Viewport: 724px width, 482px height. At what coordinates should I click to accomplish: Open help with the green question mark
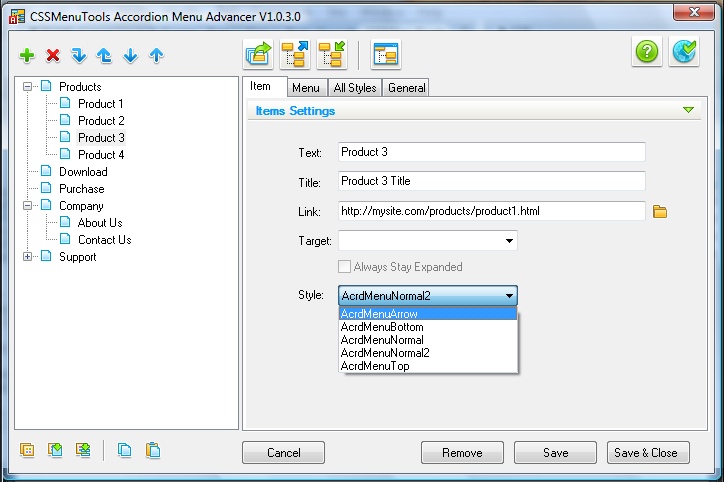[x=647, y=51]
